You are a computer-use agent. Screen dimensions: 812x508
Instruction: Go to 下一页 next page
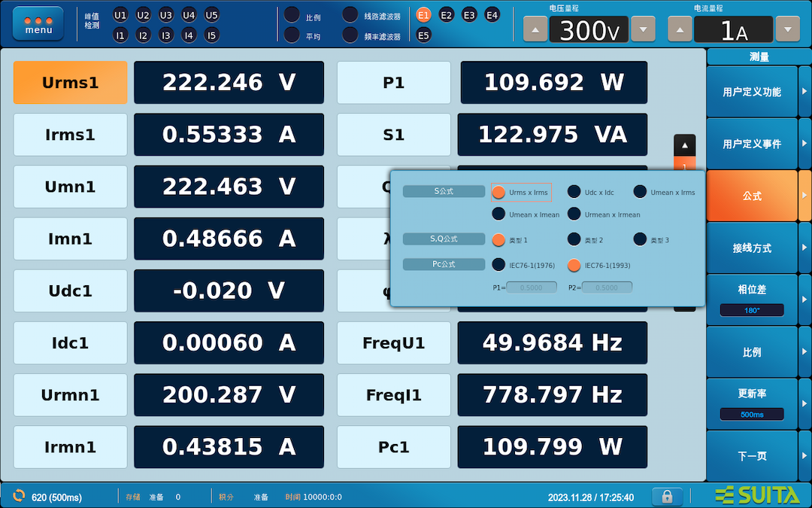pos(752,456)
